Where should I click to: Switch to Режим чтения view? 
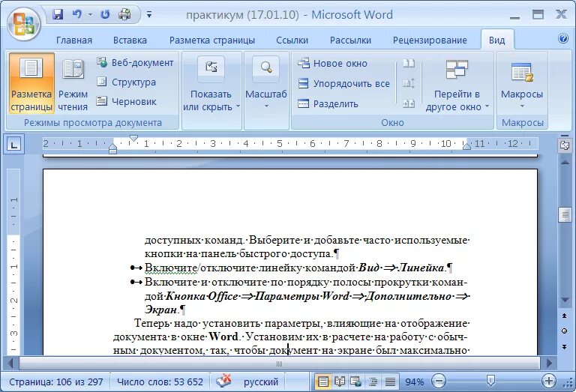73,83
